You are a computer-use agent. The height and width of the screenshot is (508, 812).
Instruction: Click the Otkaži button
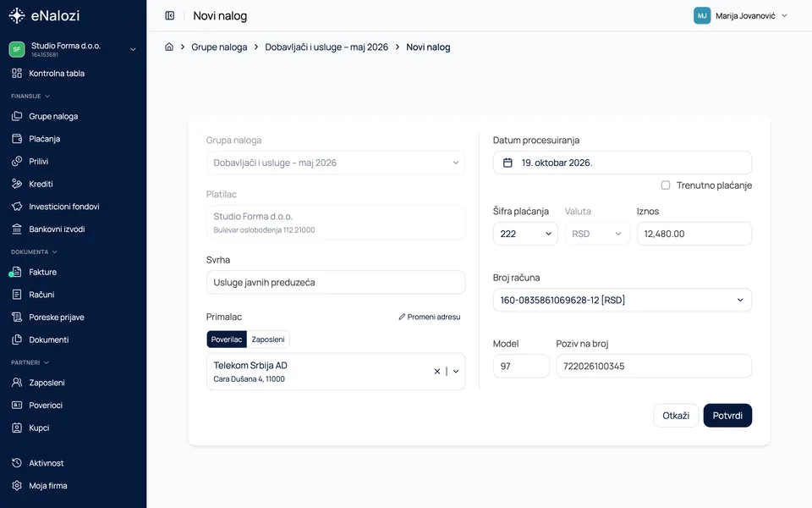pyautogui.click(x=676, y=416)
